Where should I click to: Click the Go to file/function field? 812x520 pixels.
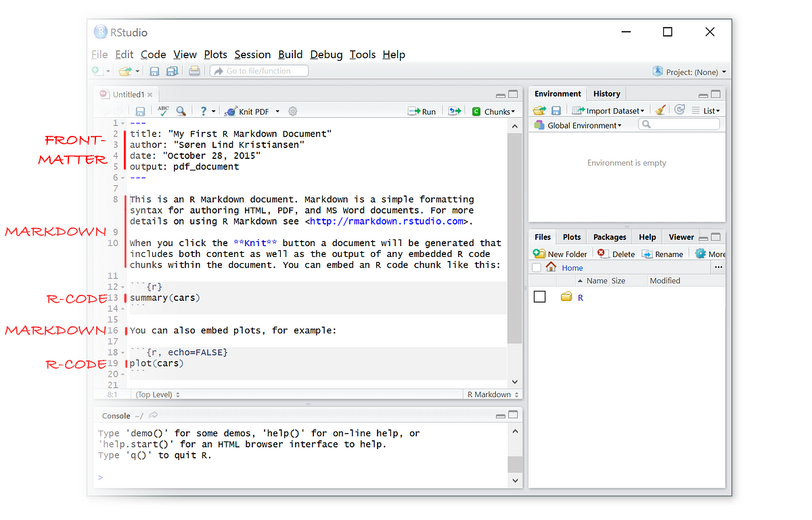(259, 71)
